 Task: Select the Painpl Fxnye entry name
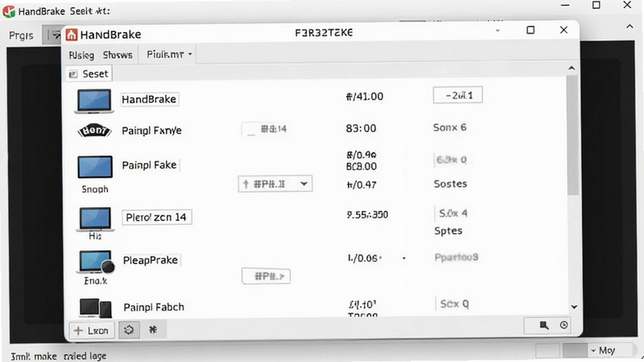click(151, 130)
